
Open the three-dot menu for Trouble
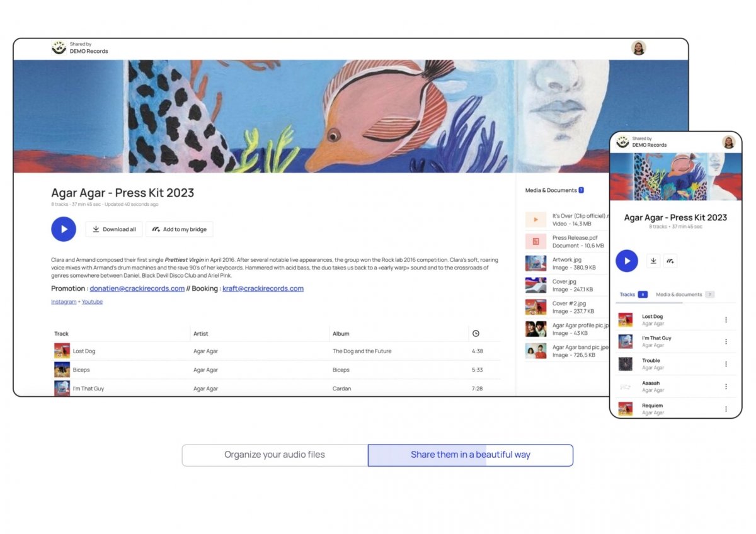(726, 364)
